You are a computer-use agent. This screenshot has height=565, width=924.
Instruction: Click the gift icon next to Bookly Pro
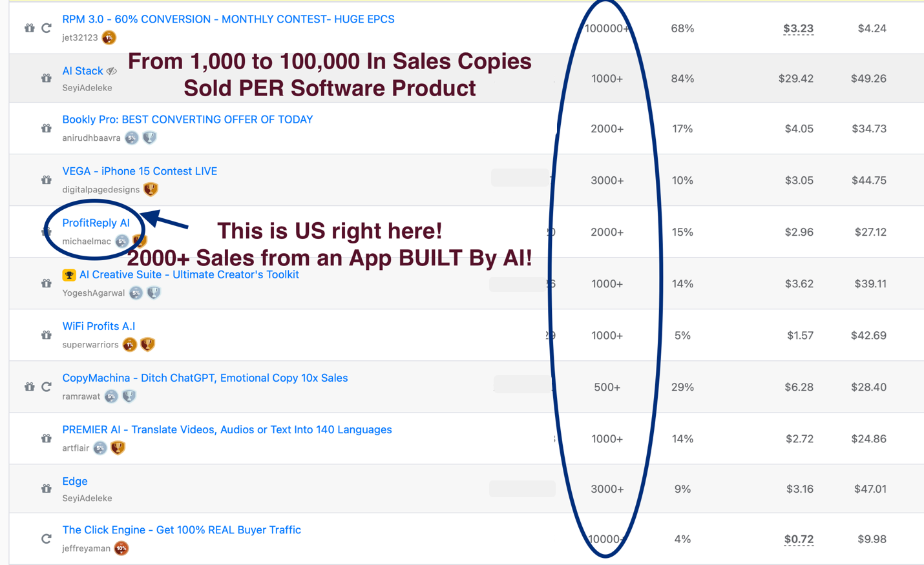point(46,128)
